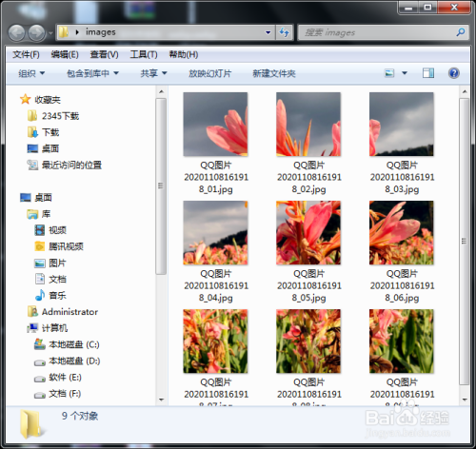Click the navigation pane scroll down arrow
Viewport: 476px width, 449px height.
(x=161, y=400)
